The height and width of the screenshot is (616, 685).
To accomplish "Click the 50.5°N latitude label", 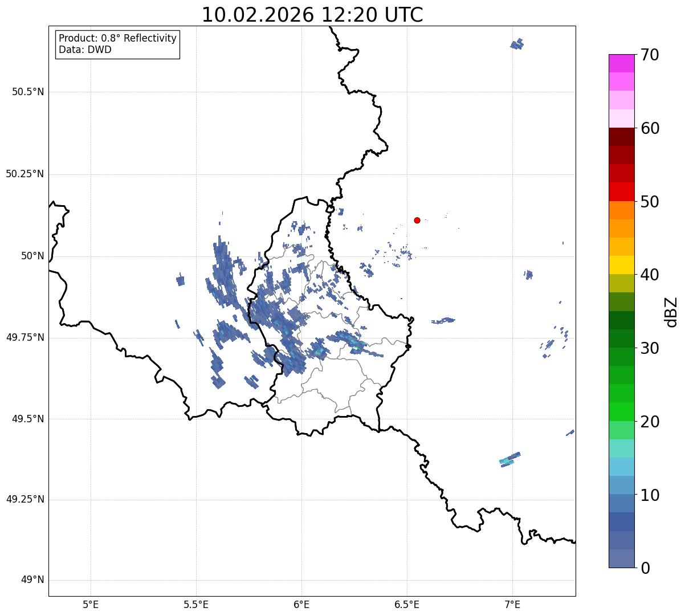I will [x=28, y=92].
